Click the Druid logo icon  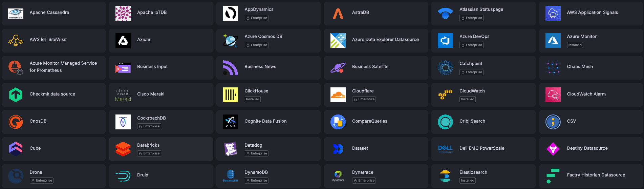(x=123, y=176)
